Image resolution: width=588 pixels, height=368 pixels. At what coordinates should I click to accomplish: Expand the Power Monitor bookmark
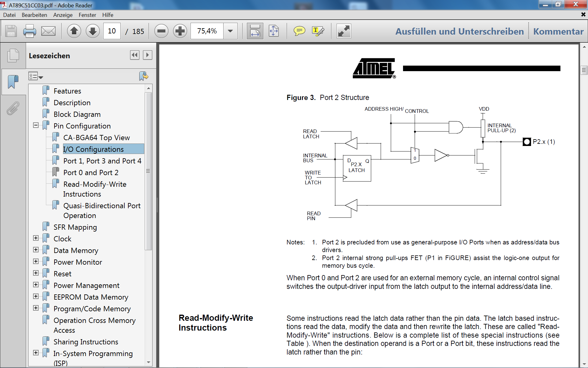[36, 261]
